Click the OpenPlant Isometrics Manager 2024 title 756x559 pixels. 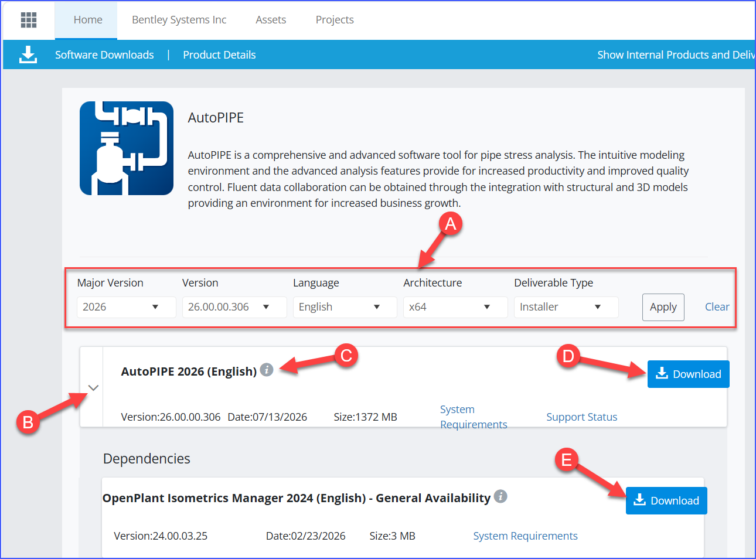[x=297, y=498]
